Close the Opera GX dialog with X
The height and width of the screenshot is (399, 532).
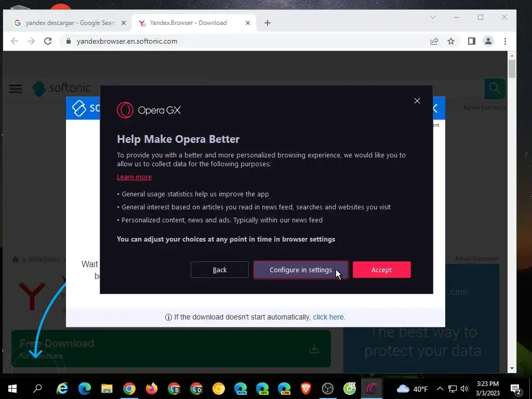(417, 101)
